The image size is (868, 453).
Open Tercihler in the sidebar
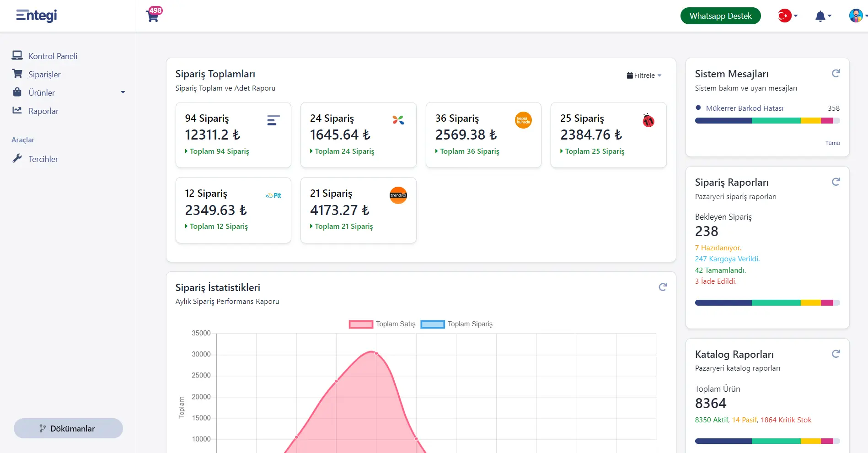pos(43,159)
